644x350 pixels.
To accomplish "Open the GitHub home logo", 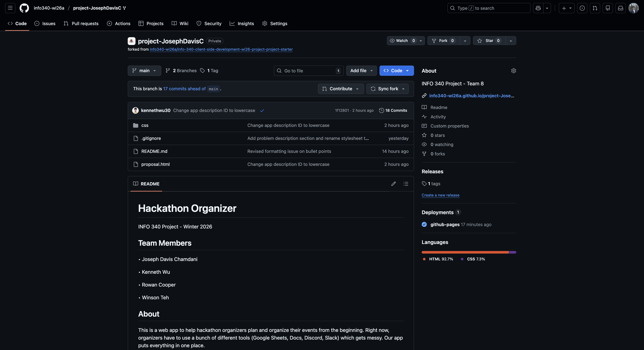I will (x=24, y=8).
